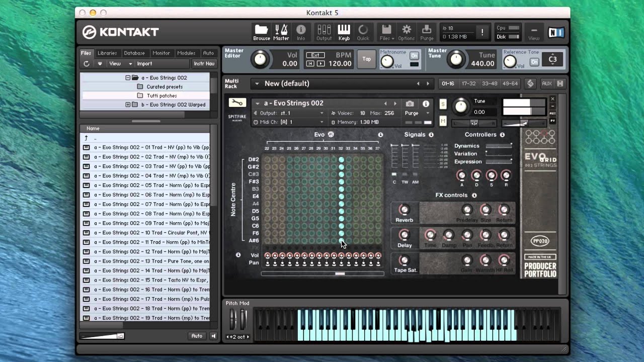Image resolution: width=644 pixels, height=362 pixels.
Task: Click speaker preview icon beside Auto
Action: 213,336
